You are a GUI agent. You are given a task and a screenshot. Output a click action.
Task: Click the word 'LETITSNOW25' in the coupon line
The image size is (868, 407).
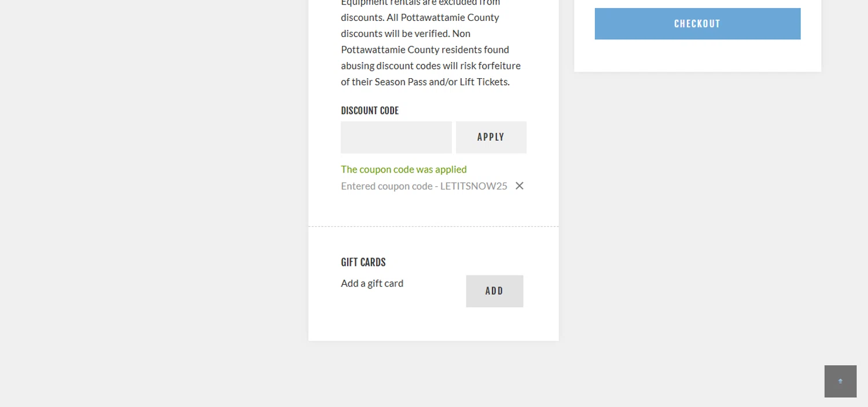point(473,186)
